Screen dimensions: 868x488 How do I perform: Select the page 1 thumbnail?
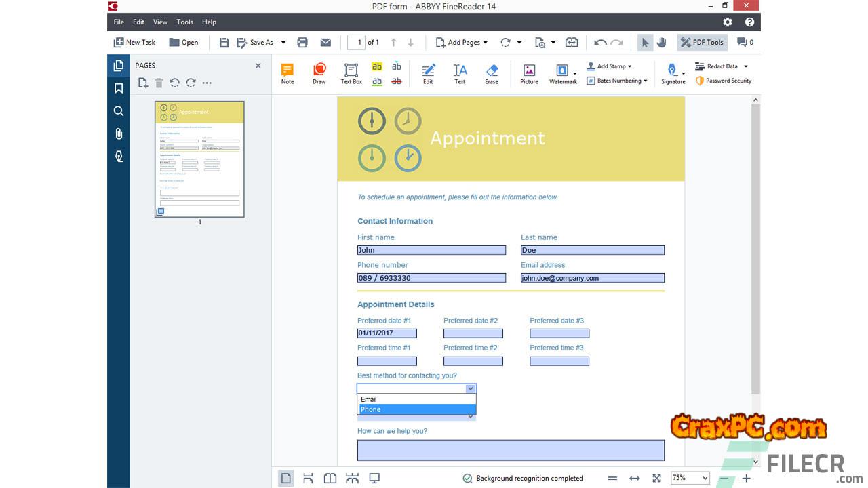(x=199, y=159)
